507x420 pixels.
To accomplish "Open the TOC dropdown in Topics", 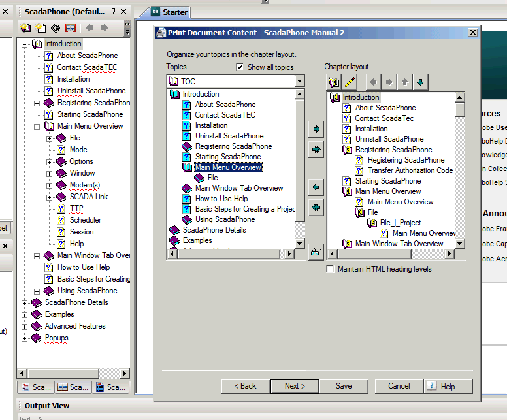I will (x=300, y=81).
